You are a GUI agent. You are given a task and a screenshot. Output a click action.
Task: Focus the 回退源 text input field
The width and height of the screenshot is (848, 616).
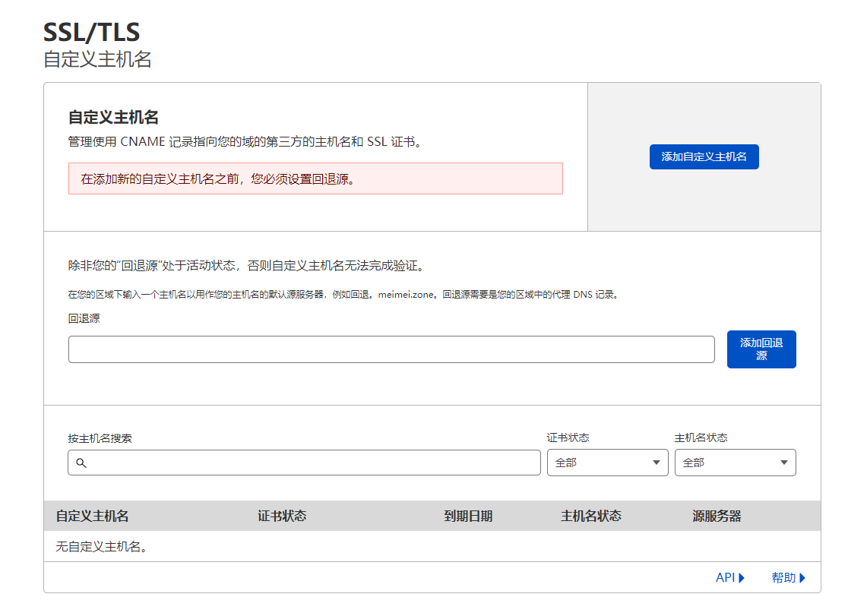(391, 349)
